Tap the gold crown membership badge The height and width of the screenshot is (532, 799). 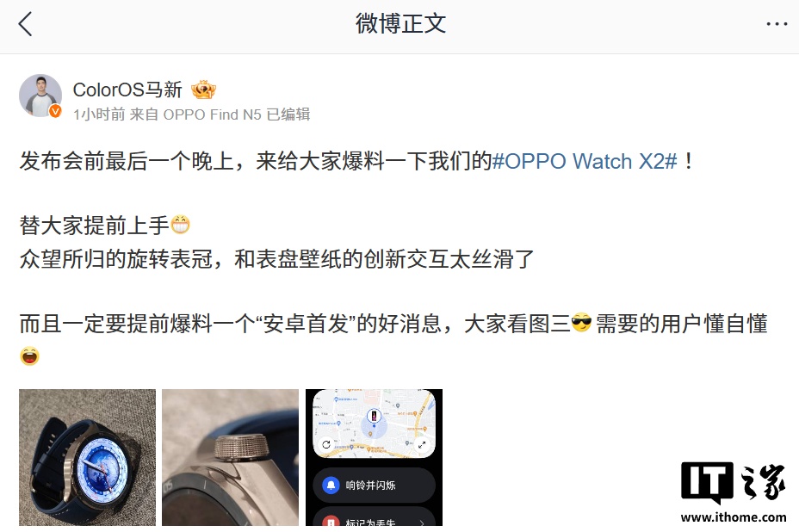click(203, 90)
